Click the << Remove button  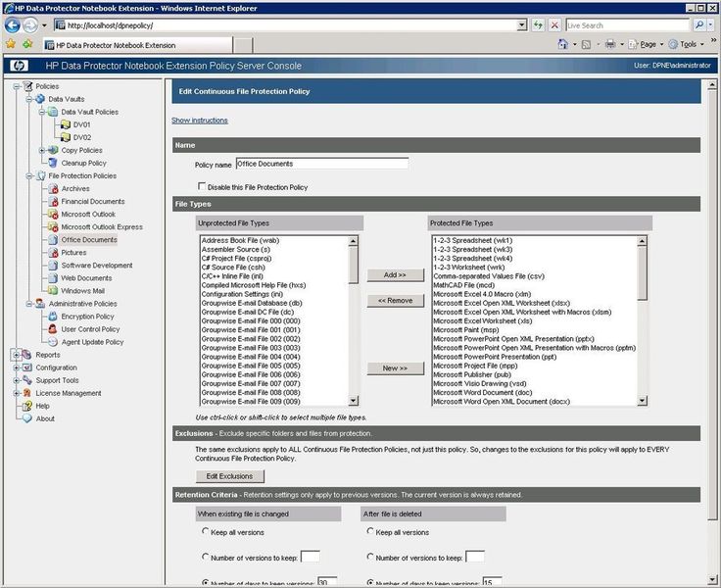tap(395, 301)
